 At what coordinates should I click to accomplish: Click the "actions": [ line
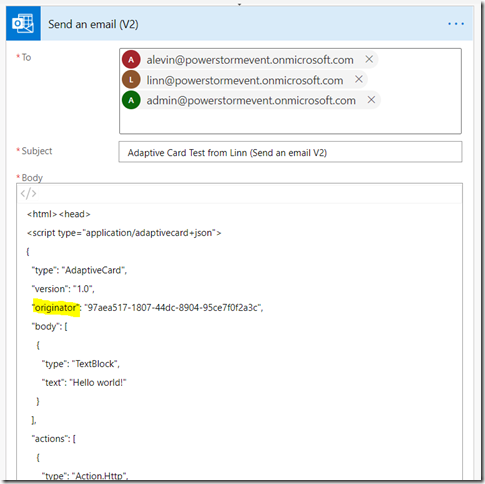(54, 439)
